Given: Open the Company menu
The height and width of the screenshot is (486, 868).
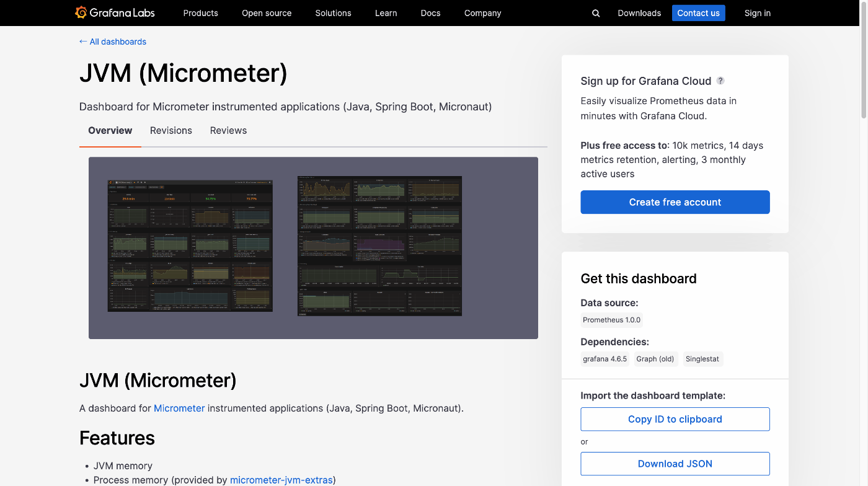Looking at the screenshot, I should point(482,13).
